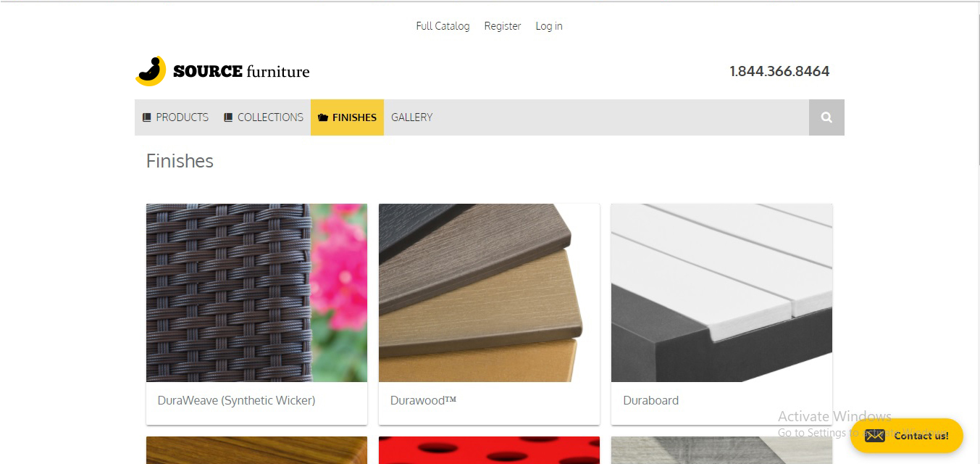Click the Durawood™ card title

coord(423,400)
